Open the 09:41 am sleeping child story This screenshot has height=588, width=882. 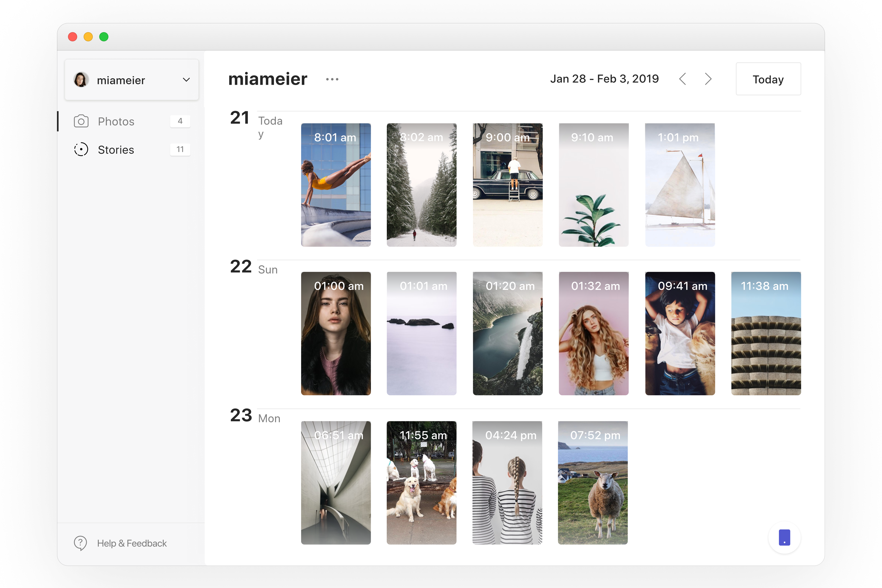(680, 333)
